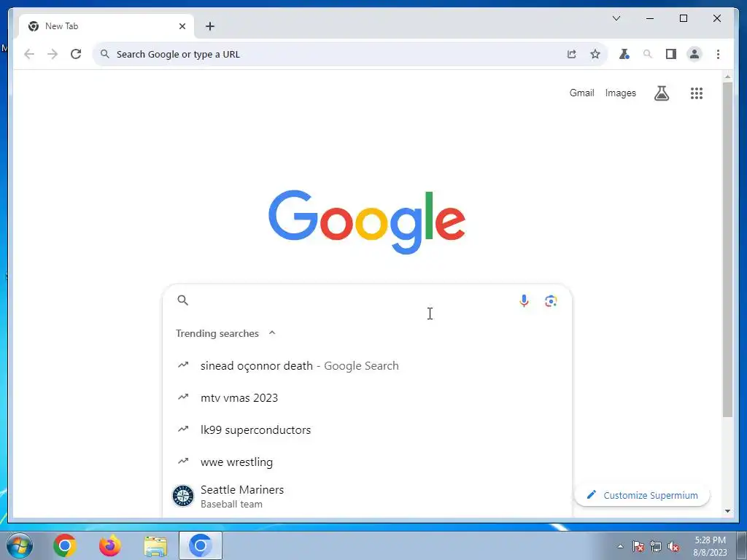The height and width of the screenshot is (560, 747).
Task: Click the Seattle Mariners team logo
Action: coord(183,496)
